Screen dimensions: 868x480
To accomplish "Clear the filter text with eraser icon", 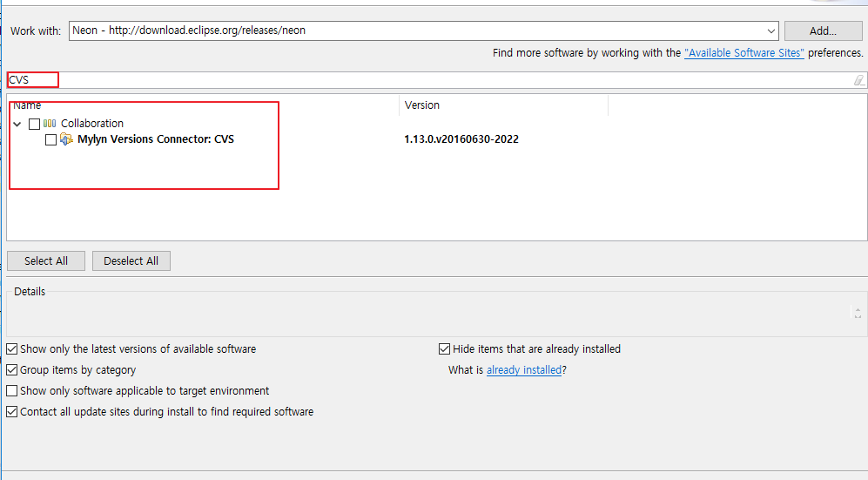I will 858,80.
